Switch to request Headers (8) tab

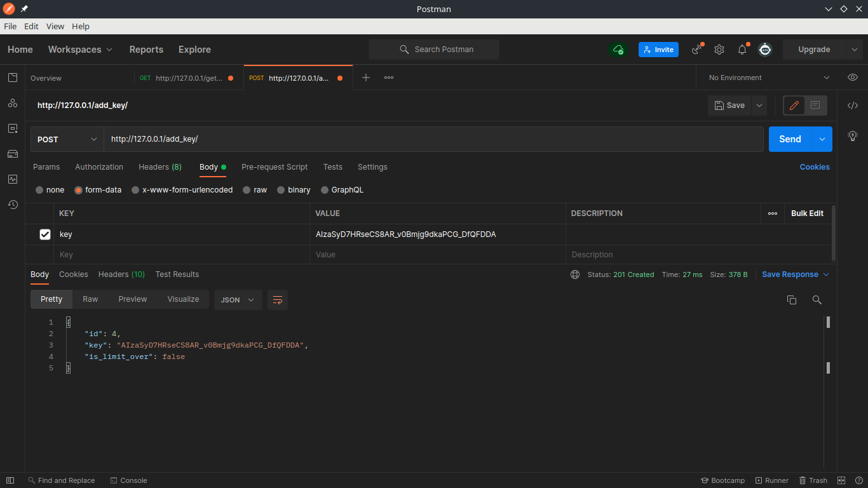tap(160, 167)
